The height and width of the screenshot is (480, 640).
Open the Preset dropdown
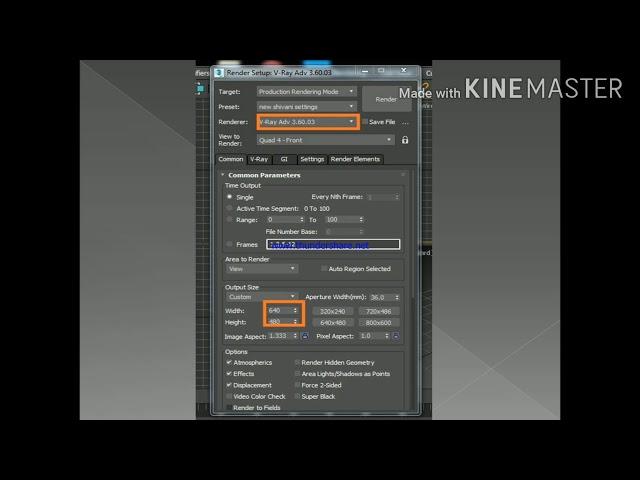pyautogui.click(x=307, y=107)
